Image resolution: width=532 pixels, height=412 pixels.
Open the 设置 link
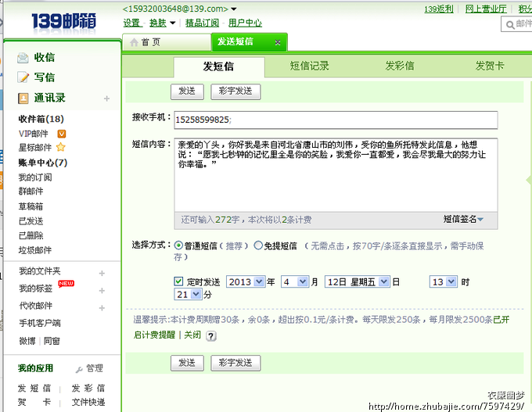132,23
